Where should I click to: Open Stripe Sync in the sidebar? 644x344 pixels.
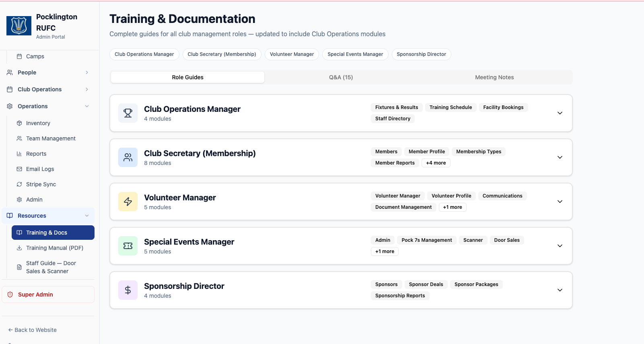(53, 184)
